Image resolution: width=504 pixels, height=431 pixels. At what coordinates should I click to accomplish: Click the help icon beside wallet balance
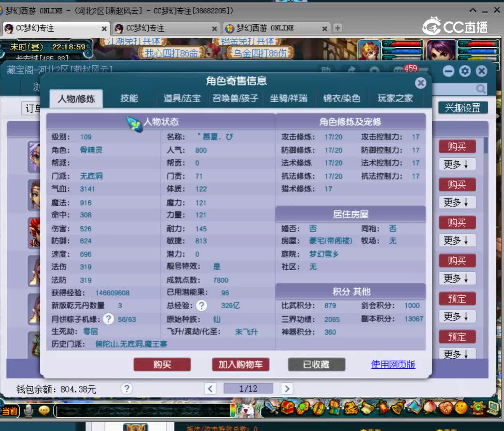(126, 389)
